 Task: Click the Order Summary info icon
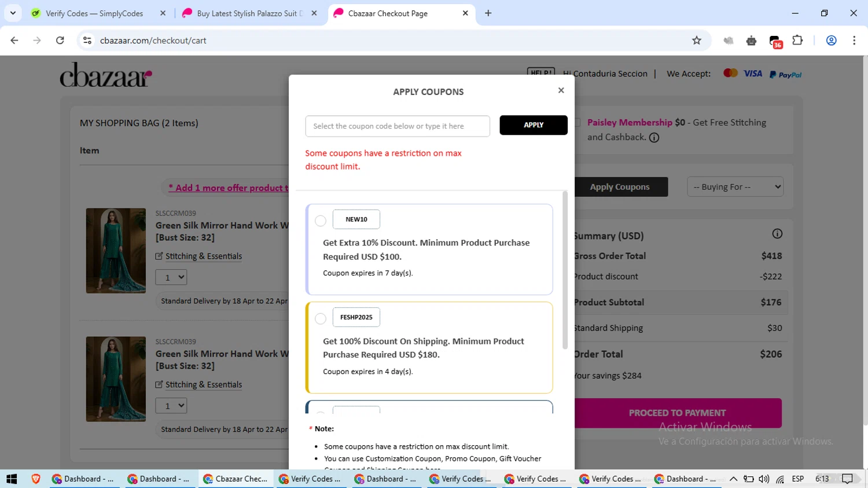777,234
